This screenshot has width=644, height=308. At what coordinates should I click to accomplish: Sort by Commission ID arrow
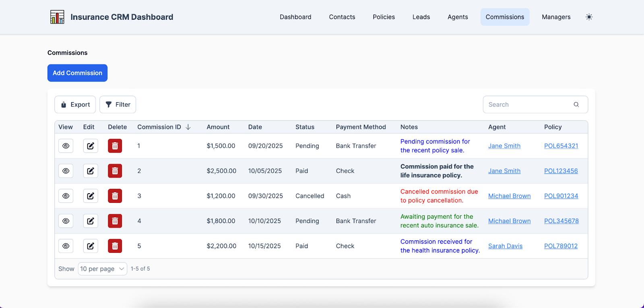188,127
